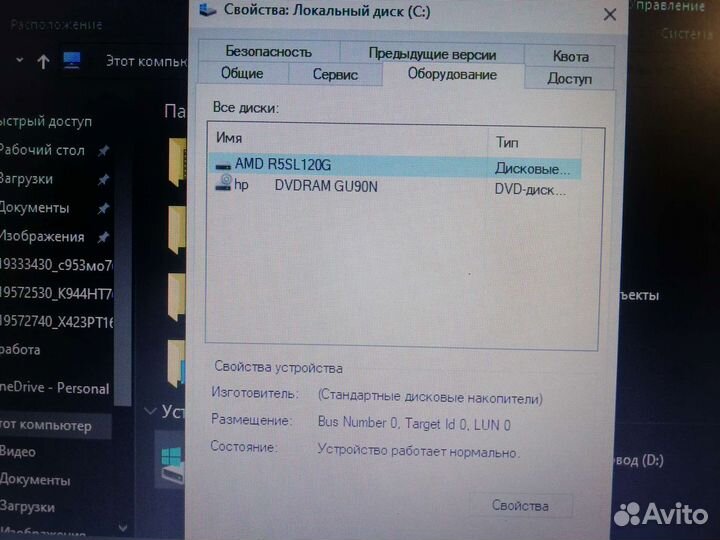The height and width of the screenshot is (540, 720).
Task: Open Рабочий стол in Explorer sidebar
Action: tap(42, 150)
